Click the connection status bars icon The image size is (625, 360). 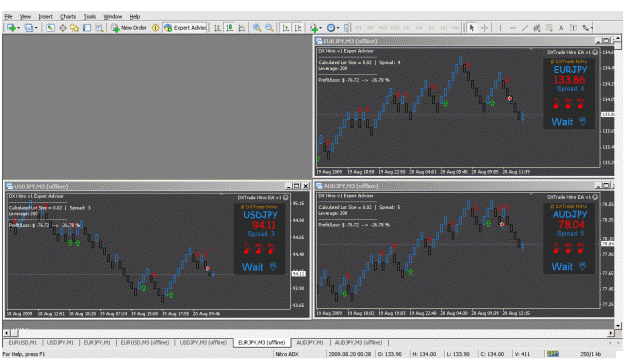tap(553, 354)
